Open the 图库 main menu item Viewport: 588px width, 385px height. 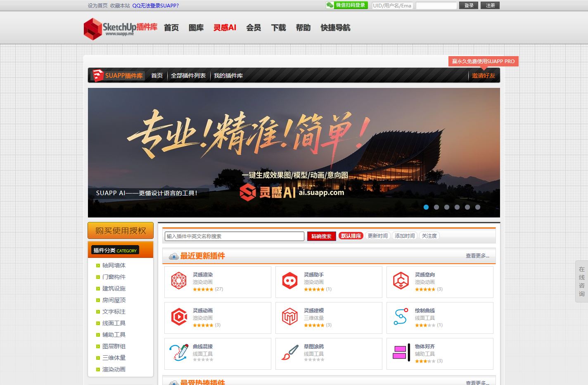(x=196, y=28)
